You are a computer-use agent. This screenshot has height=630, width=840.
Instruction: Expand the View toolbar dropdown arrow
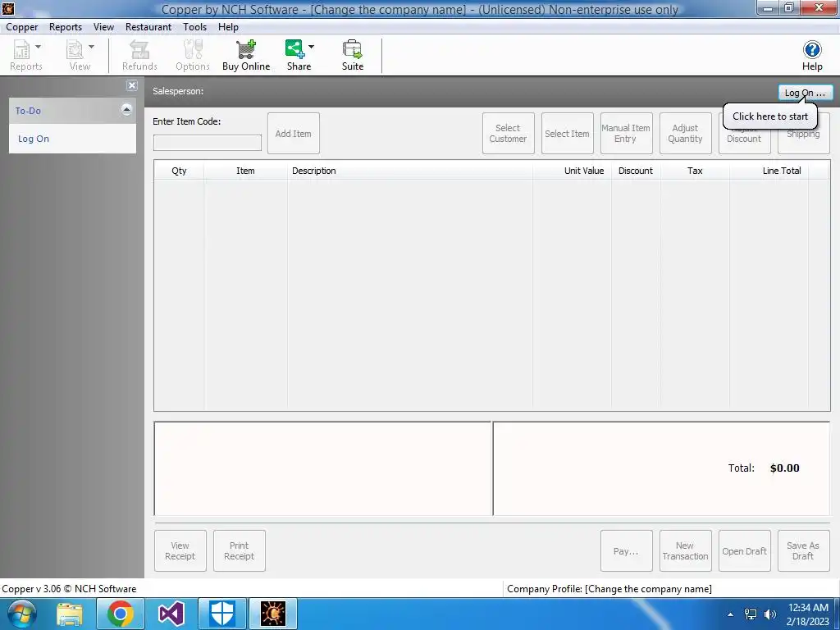click(x=92, y=47)
